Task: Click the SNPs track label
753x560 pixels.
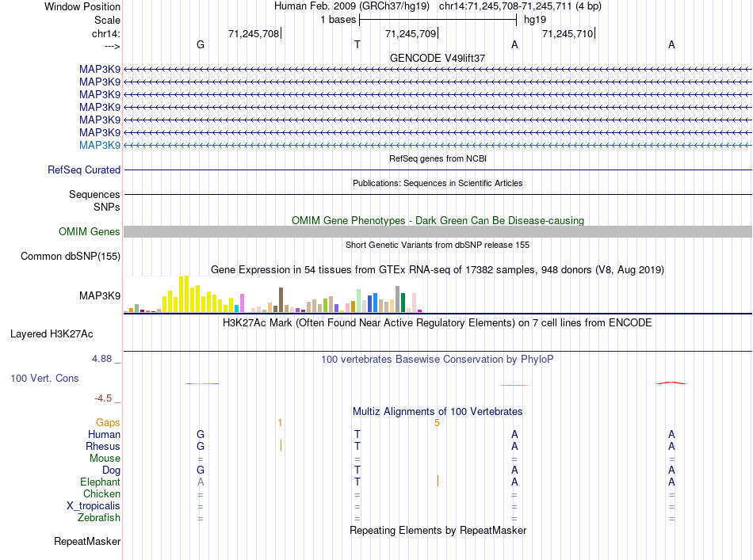Action: tap(107, 207)
